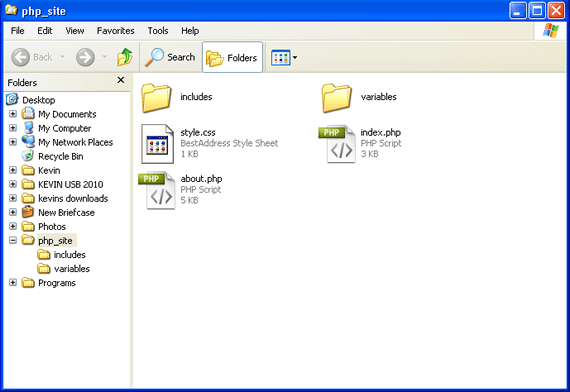Expand the KEVIN USB 2010 node
Screen dimensions: 570x392
click(x=13, y=184)
